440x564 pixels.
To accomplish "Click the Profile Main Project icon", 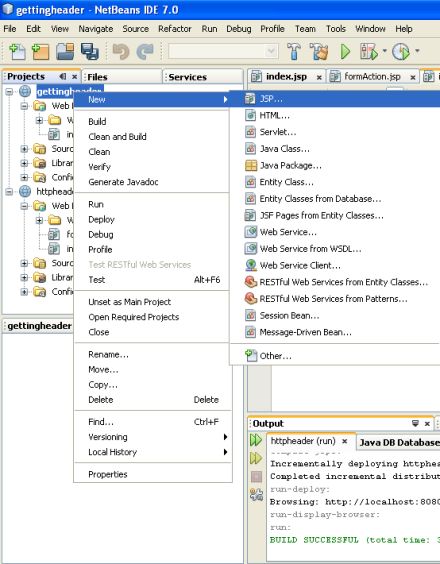I will pyautogui.click(x=401, y=51).
